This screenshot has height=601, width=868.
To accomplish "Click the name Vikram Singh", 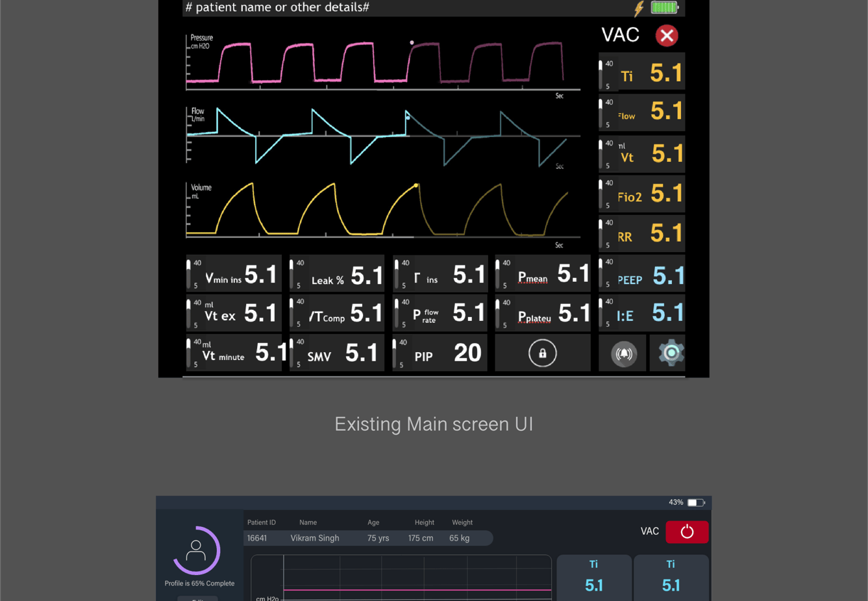I will point(315,538).
